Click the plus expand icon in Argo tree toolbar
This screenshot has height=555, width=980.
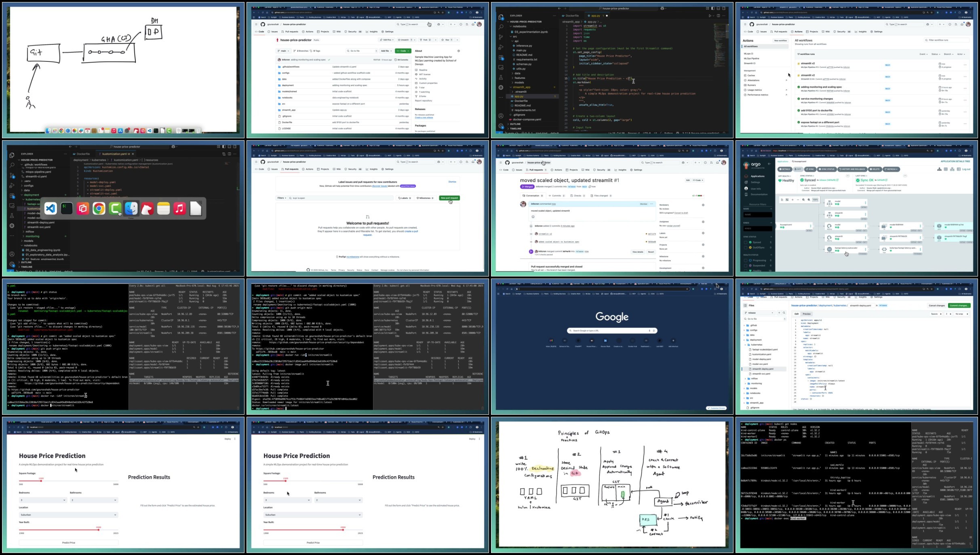click(x=792, y=200)
